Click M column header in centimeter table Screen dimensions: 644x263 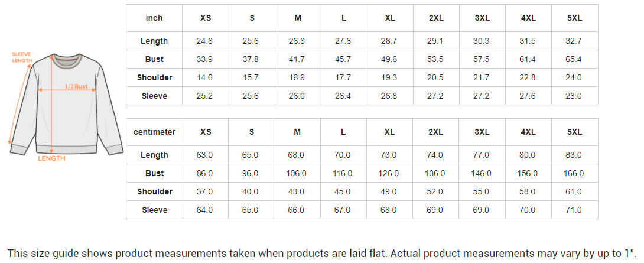[x=298, y=132]
